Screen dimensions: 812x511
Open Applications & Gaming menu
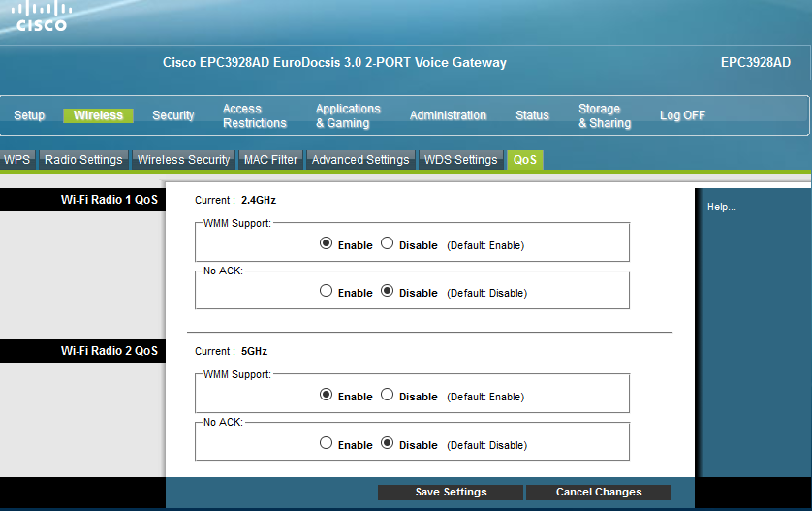click(x=348, y=115)
